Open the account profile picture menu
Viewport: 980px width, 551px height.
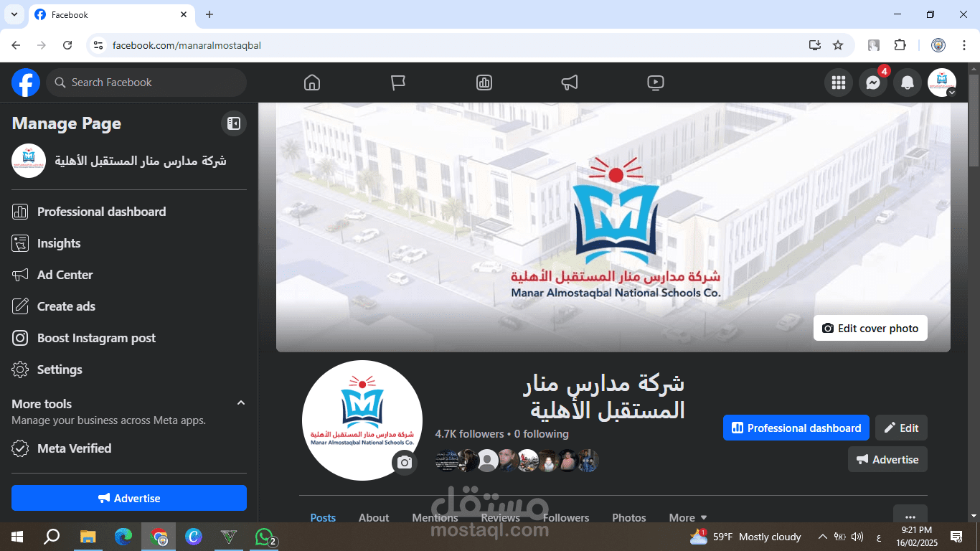(942, 83)
